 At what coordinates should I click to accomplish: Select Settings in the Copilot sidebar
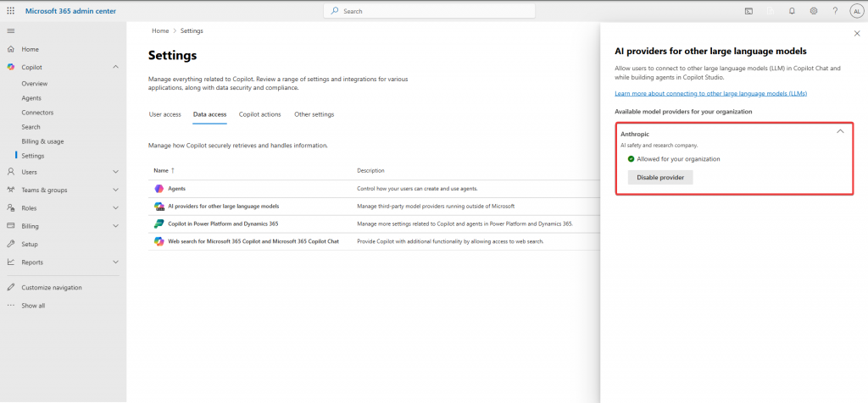(33, 156)
